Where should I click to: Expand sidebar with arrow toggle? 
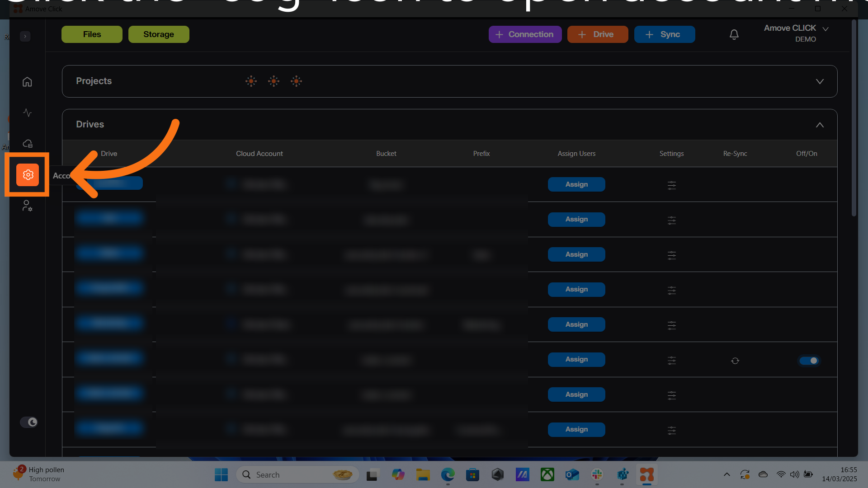(x=25, y=36)
